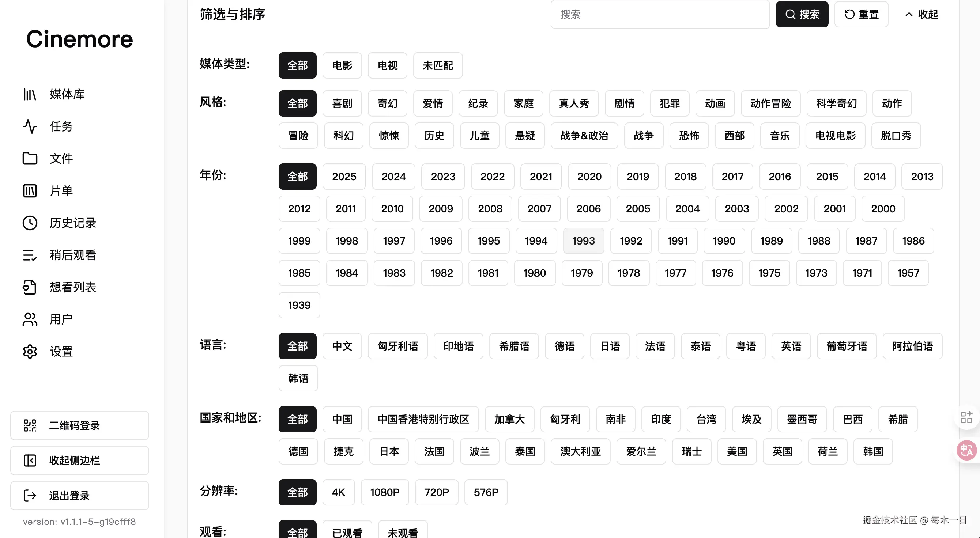Screen dimensions: 980x538
Task: Go to 设置 settings menu item
Action: (x=61, y=351)
